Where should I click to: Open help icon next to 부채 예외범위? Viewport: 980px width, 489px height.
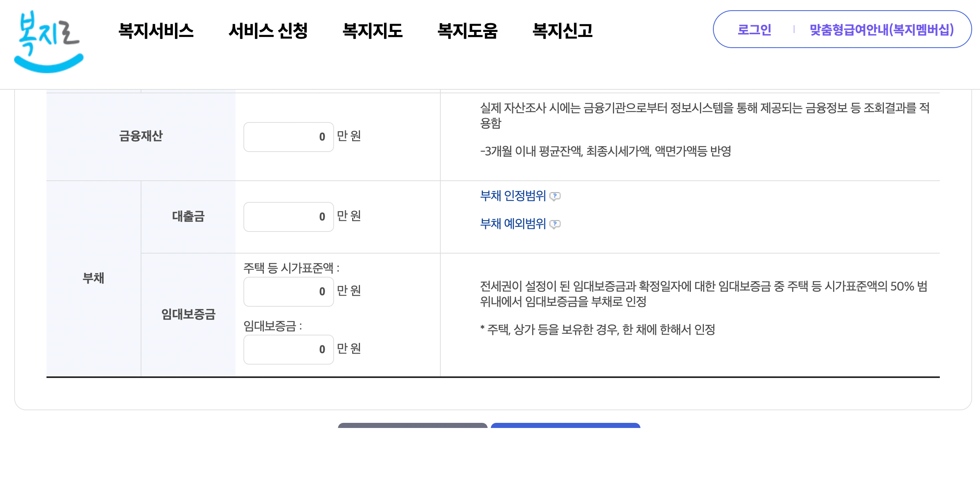coord(555,224)
